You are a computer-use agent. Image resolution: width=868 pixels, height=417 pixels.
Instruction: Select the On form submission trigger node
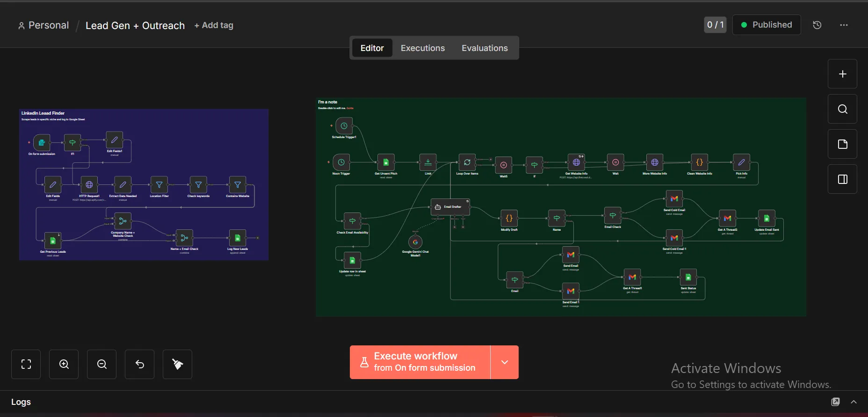[42, 142]
